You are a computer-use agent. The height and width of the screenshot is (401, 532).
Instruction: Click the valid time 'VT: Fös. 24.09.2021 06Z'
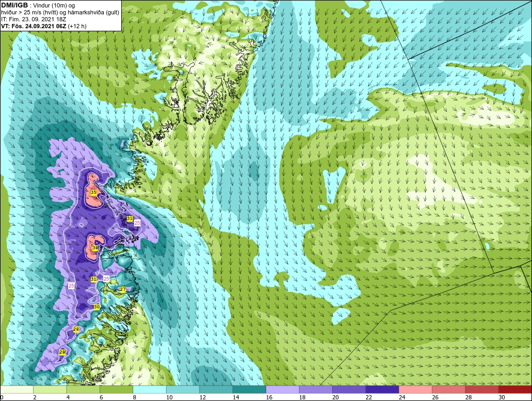(34, 26)
